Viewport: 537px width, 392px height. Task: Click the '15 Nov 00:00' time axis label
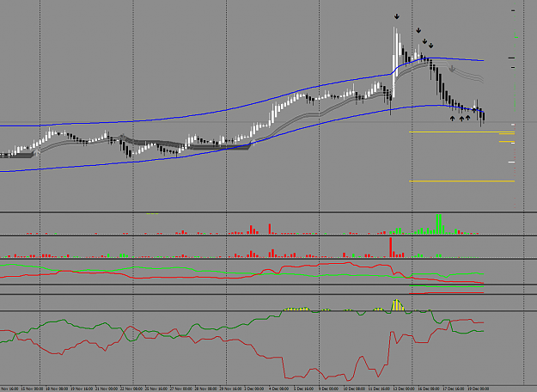[32, 389]
